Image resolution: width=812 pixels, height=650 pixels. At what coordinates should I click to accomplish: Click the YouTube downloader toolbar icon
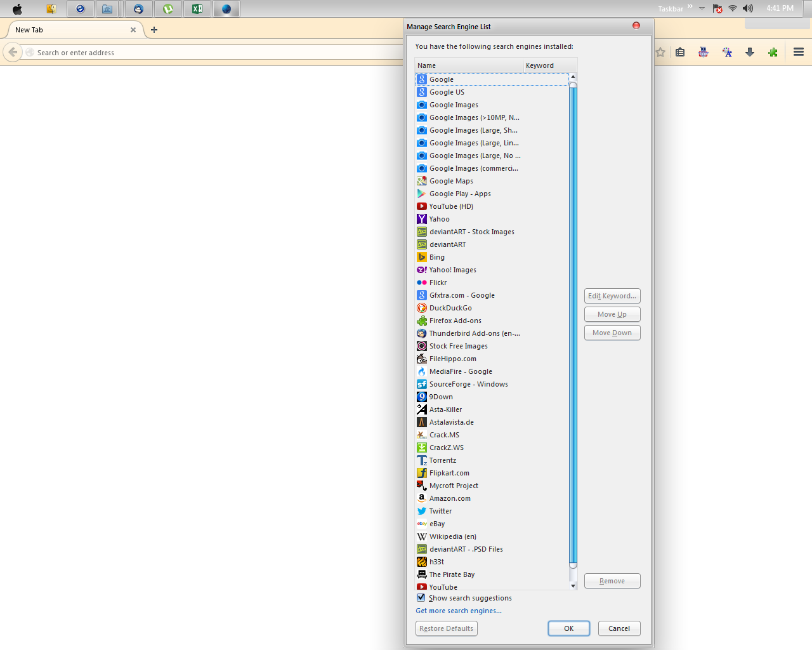click(x=703, y=52)
